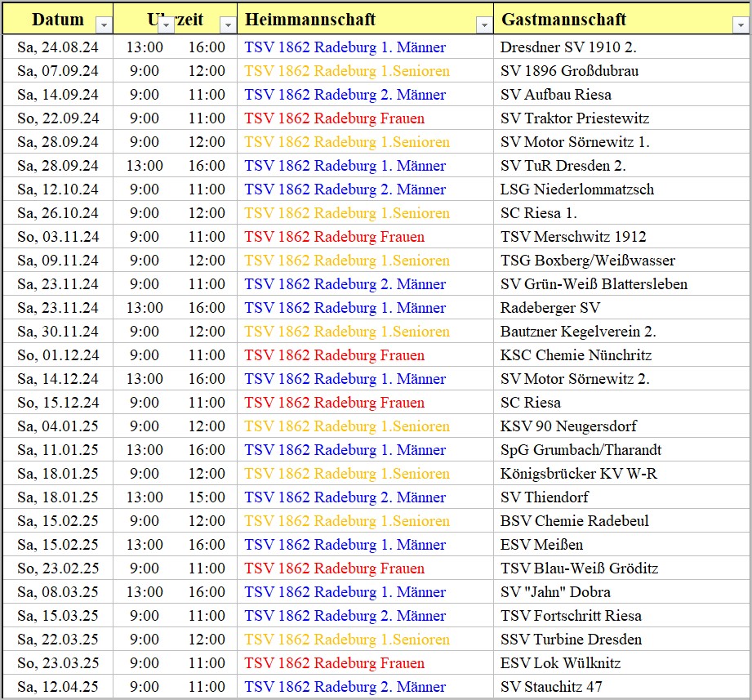
Task: Select the SV Motor Sörnewitz 2. cell
Action: (x=622, y=378)
